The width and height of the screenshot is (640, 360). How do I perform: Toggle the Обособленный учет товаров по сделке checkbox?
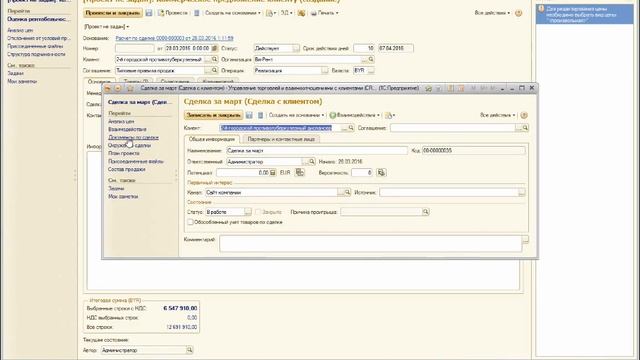coord(190,222)
